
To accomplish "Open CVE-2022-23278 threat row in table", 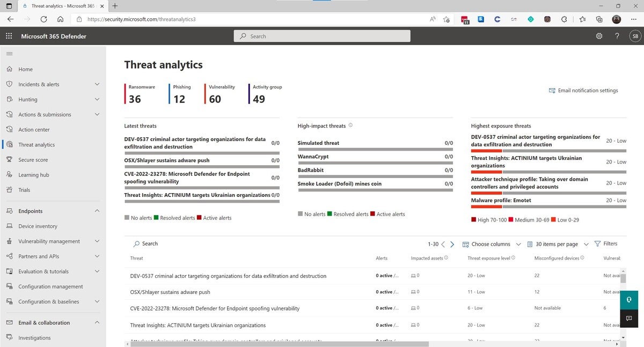I will (x=215, y=308).
